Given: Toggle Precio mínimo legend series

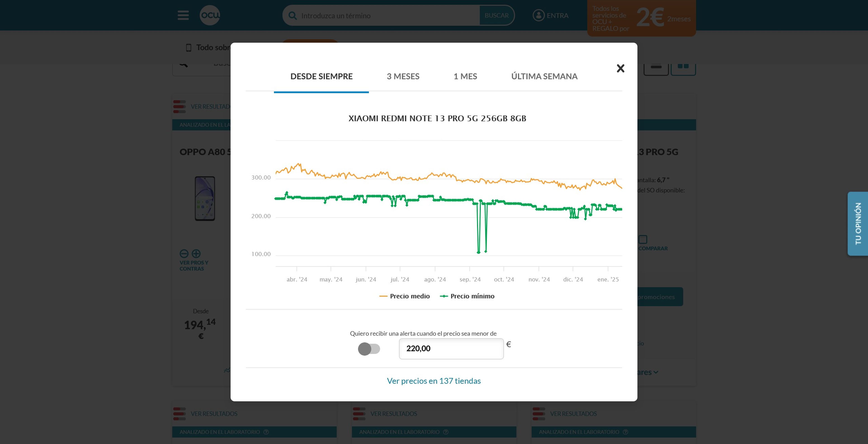Looking at the screenshot, I should click(x=467, y=296).
